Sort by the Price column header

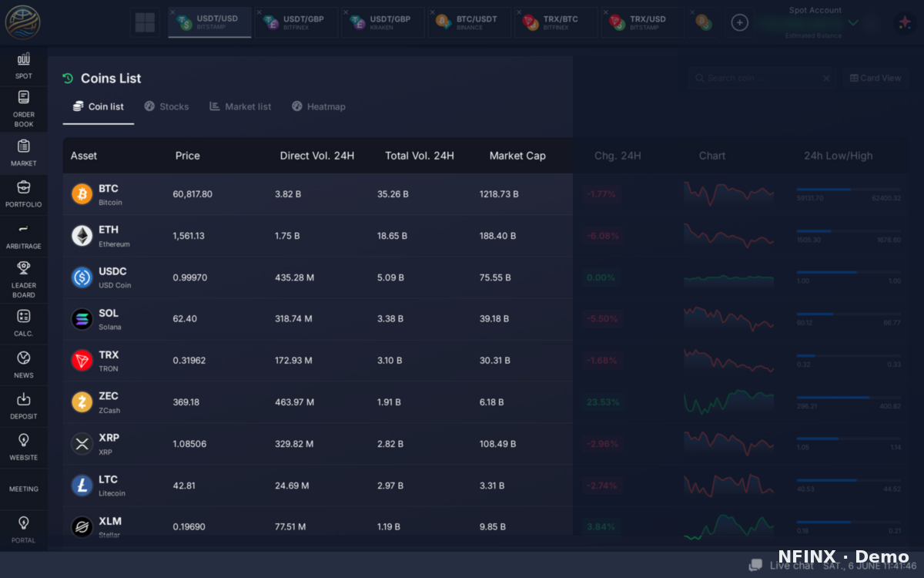[x=187, y=156]
